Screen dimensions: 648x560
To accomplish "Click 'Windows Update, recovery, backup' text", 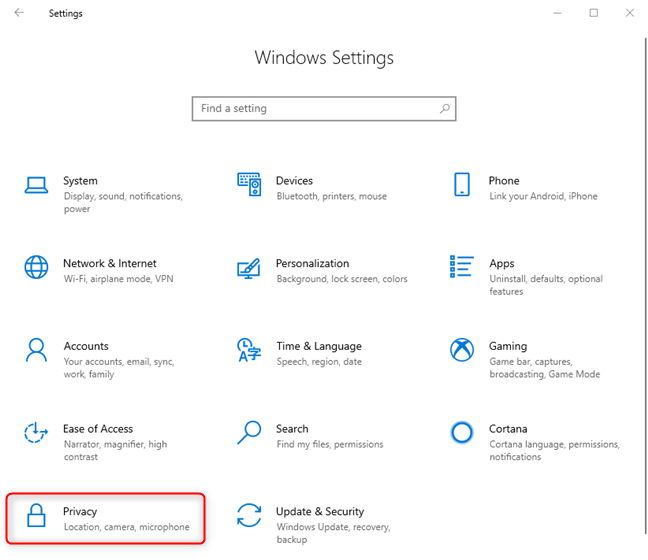I will click(333, 533).
